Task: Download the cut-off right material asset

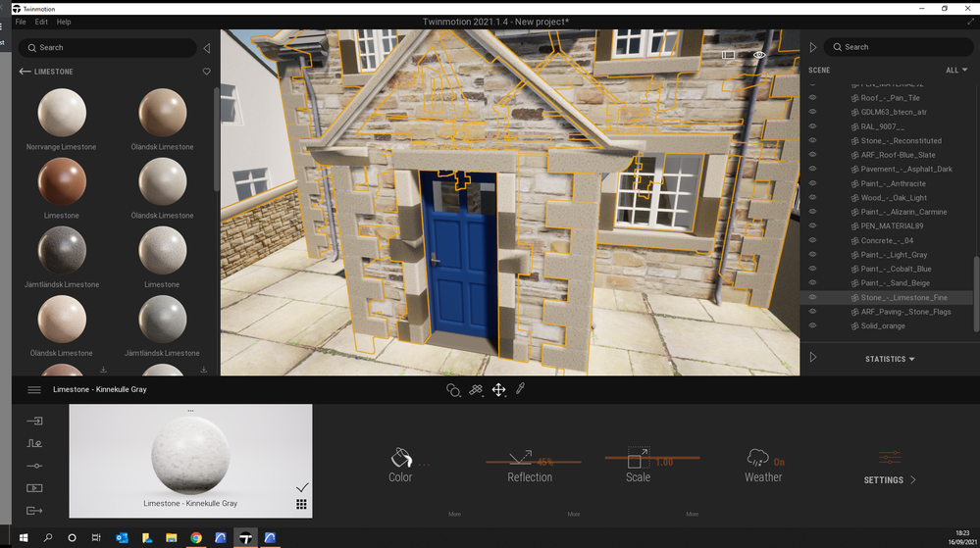Action: tap(204, 370)
